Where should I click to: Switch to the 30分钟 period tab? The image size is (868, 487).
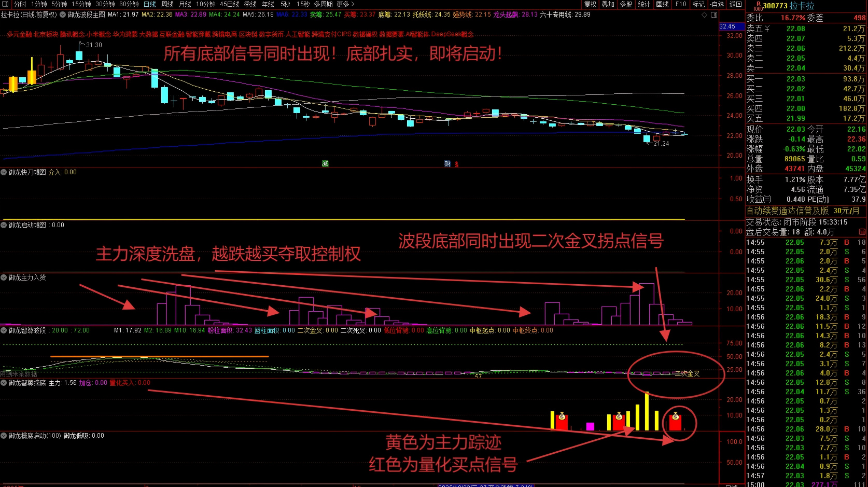coord(105,4)
